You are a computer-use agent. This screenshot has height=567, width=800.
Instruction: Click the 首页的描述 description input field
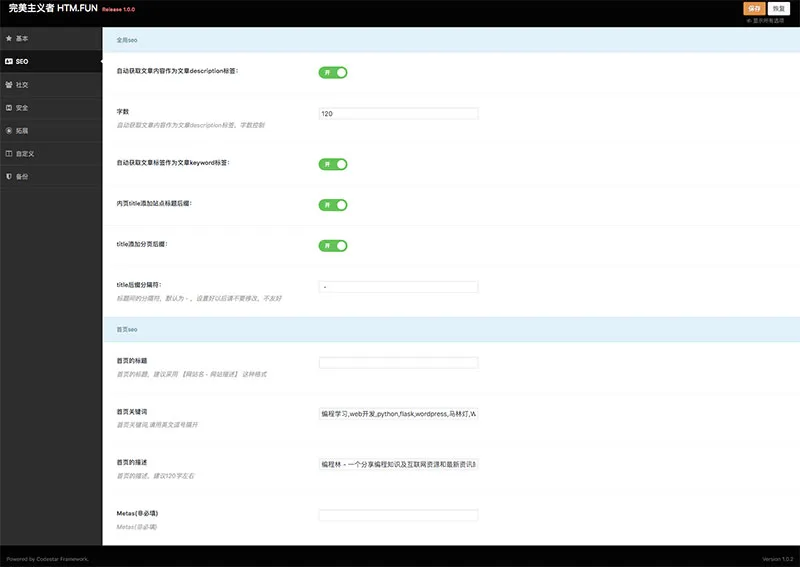pyautogui.click(x=398, y=464)
